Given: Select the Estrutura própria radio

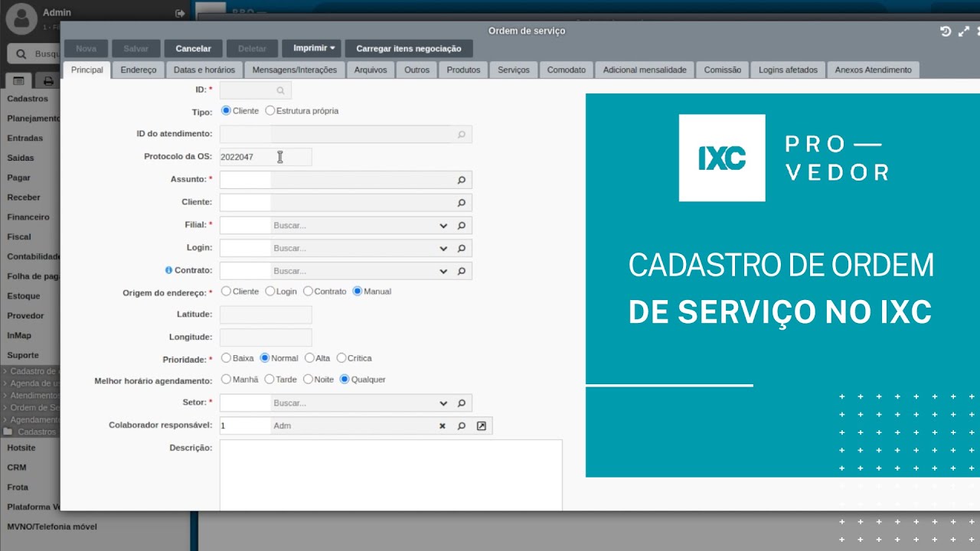Looking at the screenshot, I should (x=270, y=110).
